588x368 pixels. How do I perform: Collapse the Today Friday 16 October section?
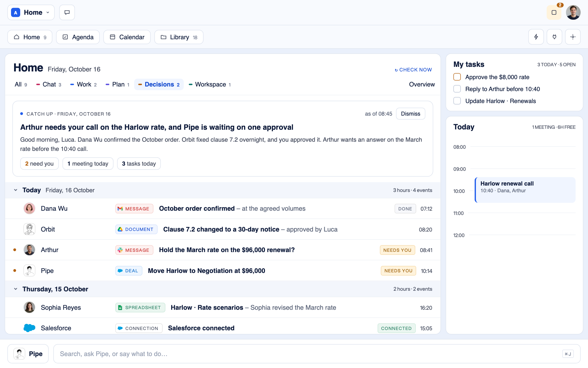coord(16,190)
